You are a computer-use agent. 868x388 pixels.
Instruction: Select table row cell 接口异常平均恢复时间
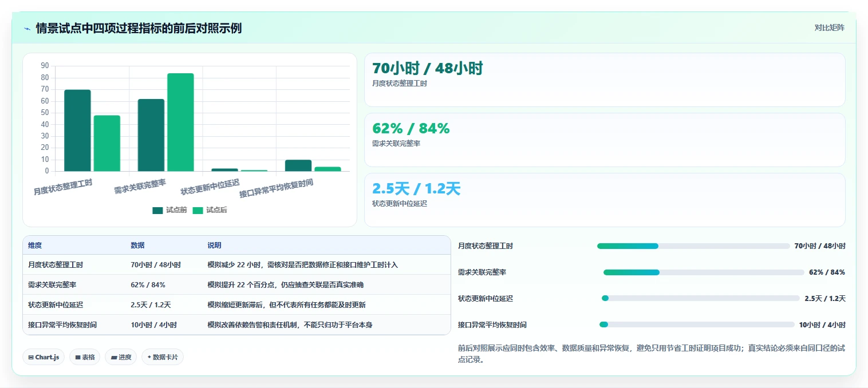(x=62, y=325)
